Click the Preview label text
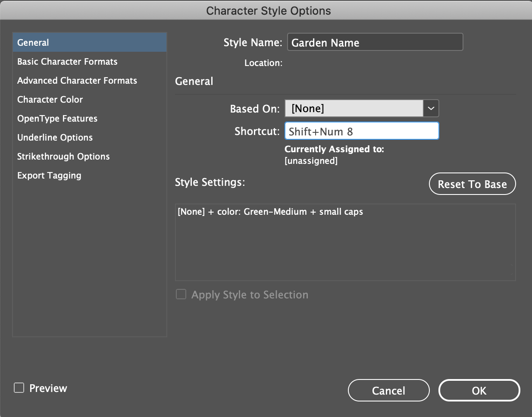This screenshot has width=532, height=417. (48, 388)
